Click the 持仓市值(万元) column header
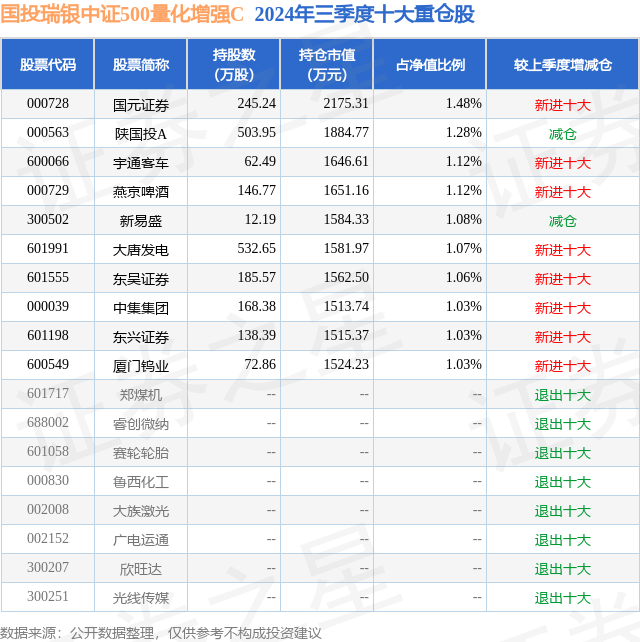Image resolution: width=640 pixels, height=642 pixels. 327,65
